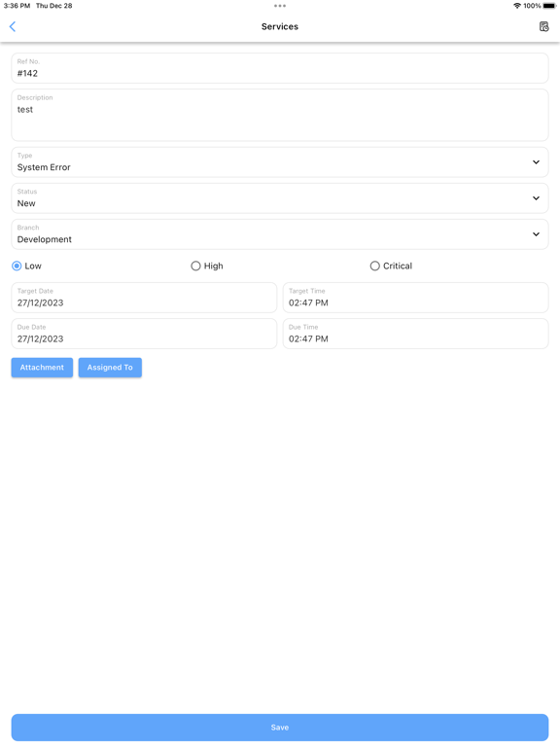This screenshot has width=560, height=747.
Task: Open the history log icon
Action: pyautogui.click(x=543, y=26)
